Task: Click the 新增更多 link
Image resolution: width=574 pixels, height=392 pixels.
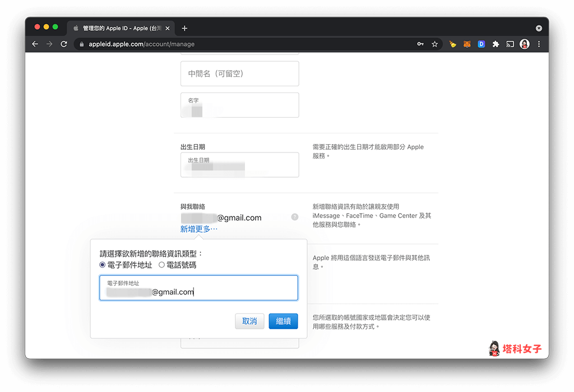Action: point(199,229)
